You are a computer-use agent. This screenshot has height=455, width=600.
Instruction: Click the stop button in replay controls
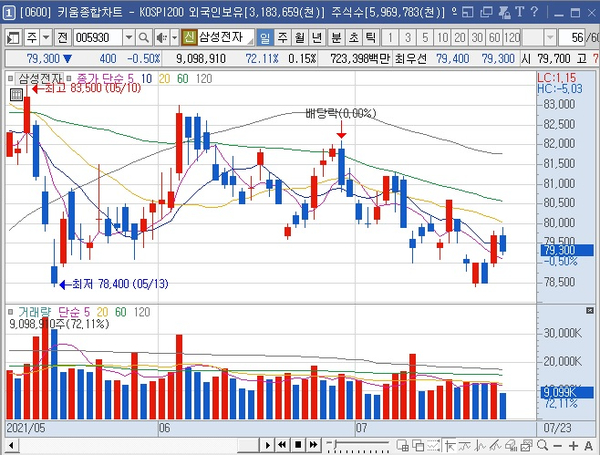(298, 445)
